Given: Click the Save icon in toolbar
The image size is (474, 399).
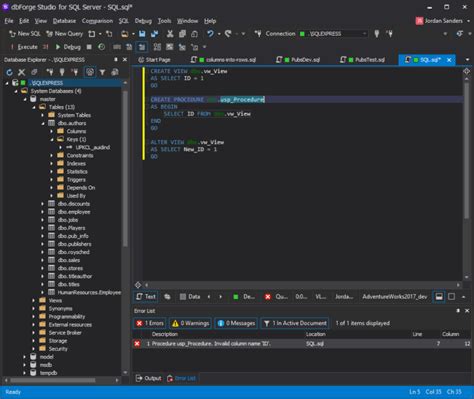Looking at the screenshot, I should pos(142,34).
